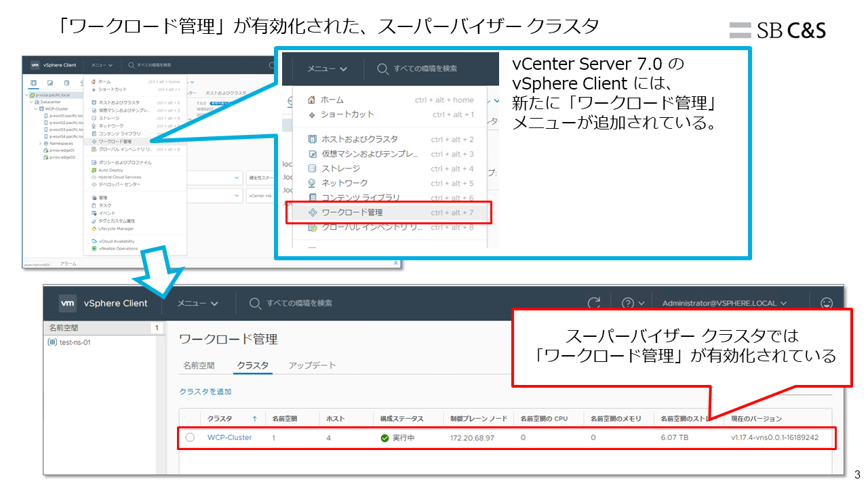The width and height of the screenshot is (868, 488).
Task: Open the WCP-Cluster link in the table
Action: pyautogui.click(x=229, y=438)
